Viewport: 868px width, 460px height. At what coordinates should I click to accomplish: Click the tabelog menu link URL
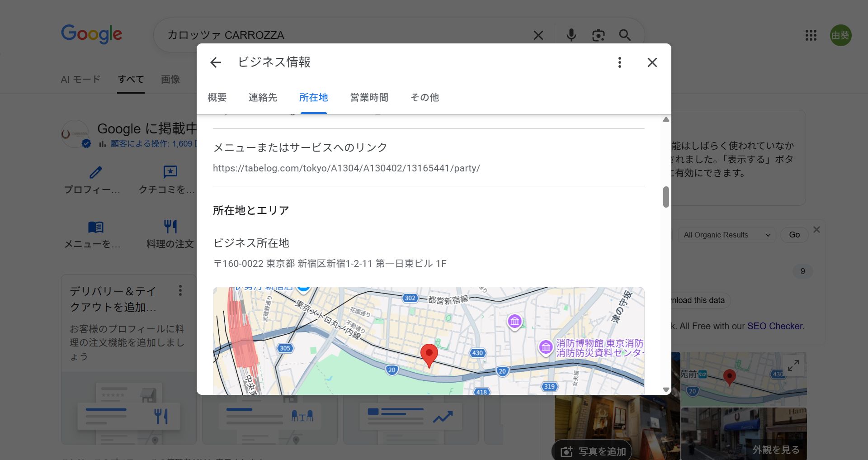click(346, 168)
